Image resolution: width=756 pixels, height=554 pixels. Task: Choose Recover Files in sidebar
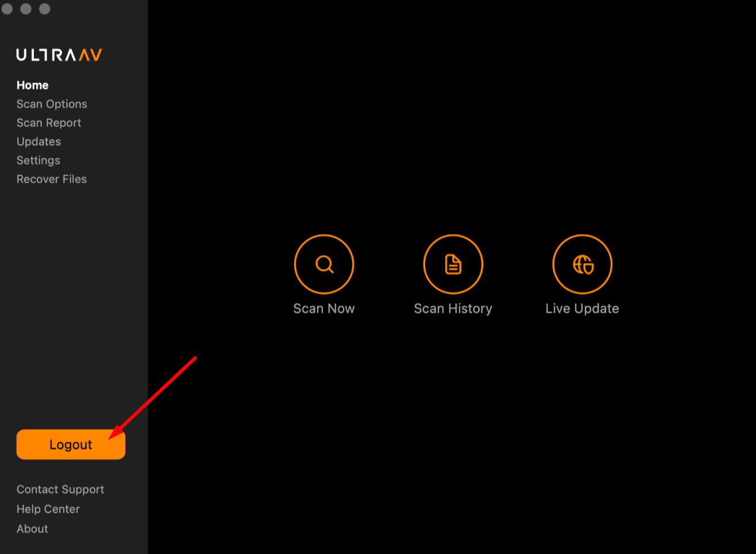pyautogui.click(x=52, y=179)
